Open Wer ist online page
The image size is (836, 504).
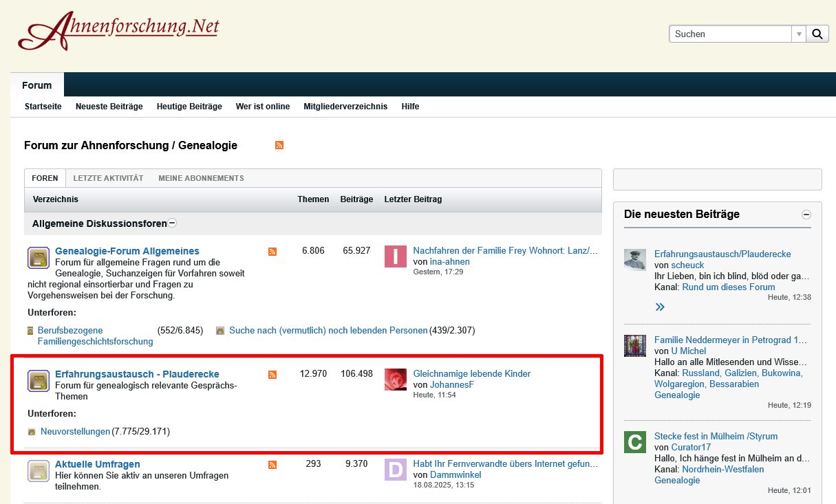point(263,107)
